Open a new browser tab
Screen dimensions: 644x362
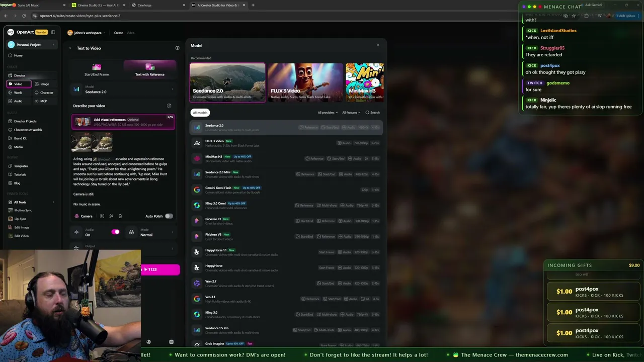253,5
